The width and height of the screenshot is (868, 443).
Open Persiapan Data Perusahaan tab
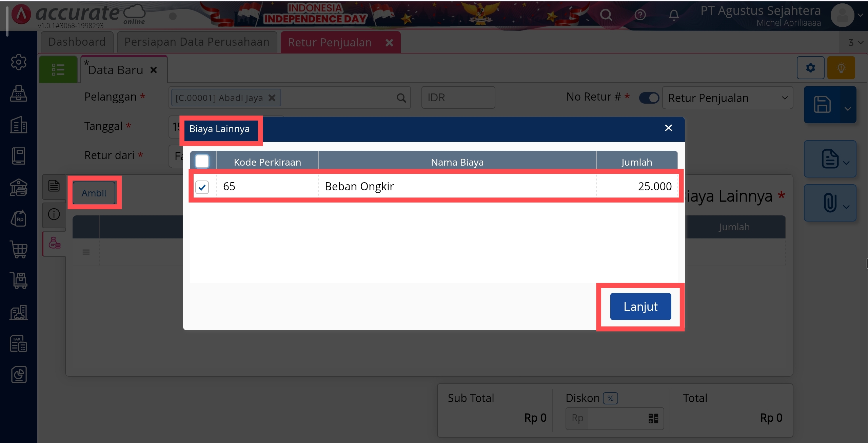point(197,42)
